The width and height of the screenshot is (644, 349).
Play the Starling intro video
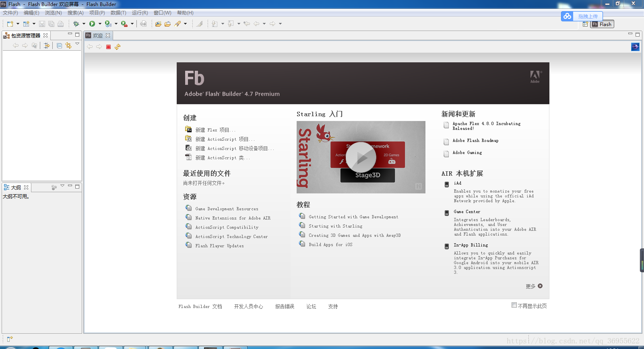pyautogui.click(x=361, y=157)
